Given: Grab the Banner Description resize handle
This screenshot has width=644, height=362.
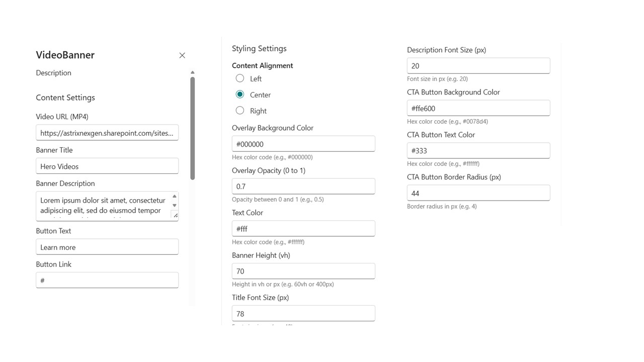Looking at the screenshot, I should pos(175,215).
